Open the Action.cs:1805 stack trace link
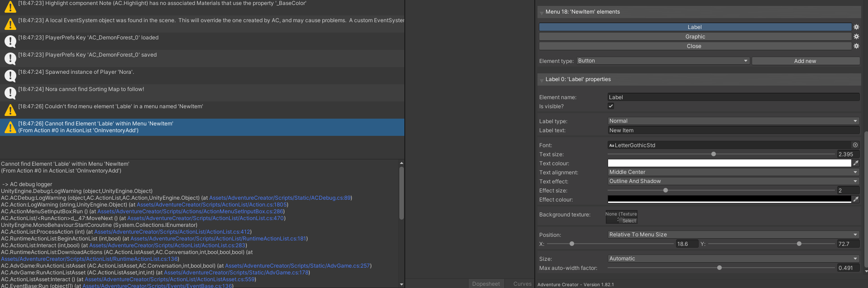The width and height of the screenshot is (868, 288). (x=212, y=205)
